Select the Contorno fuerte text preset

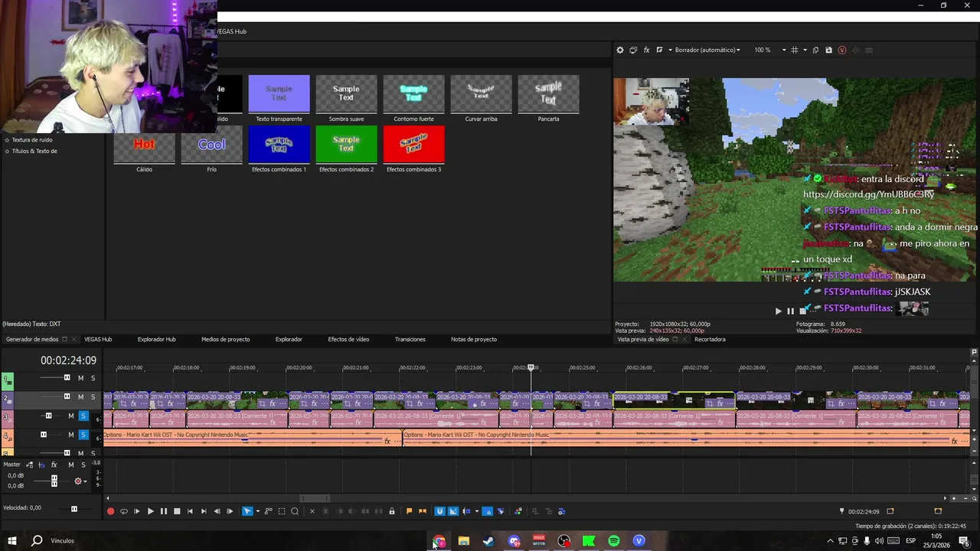coord(413,99)
